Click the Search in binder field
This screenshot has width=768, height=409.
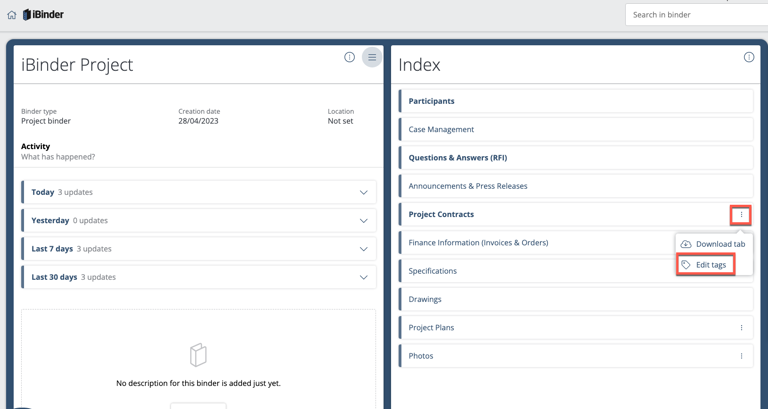click(x=696, y=15)
